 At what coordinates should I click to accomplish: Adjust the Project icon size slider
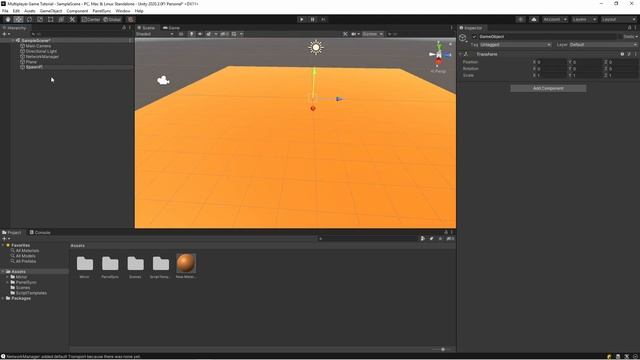(x=442, y=349)
